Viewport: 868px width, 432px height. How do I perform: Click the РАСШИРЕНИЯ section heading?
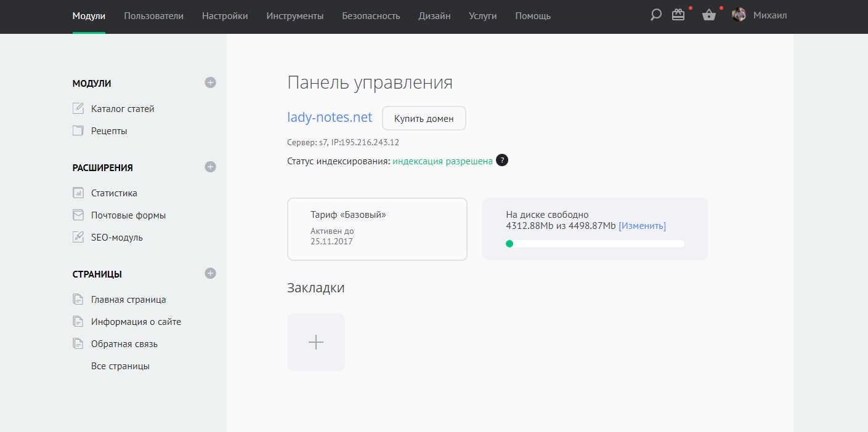point(102,167)
